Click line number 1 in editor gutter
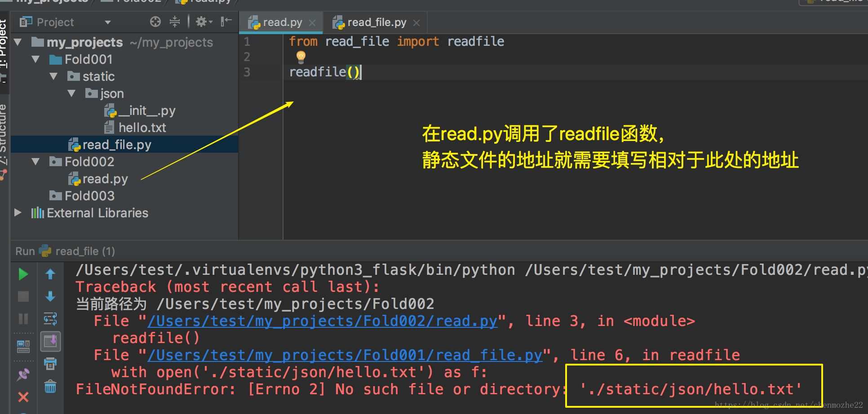 pos(247,42)
